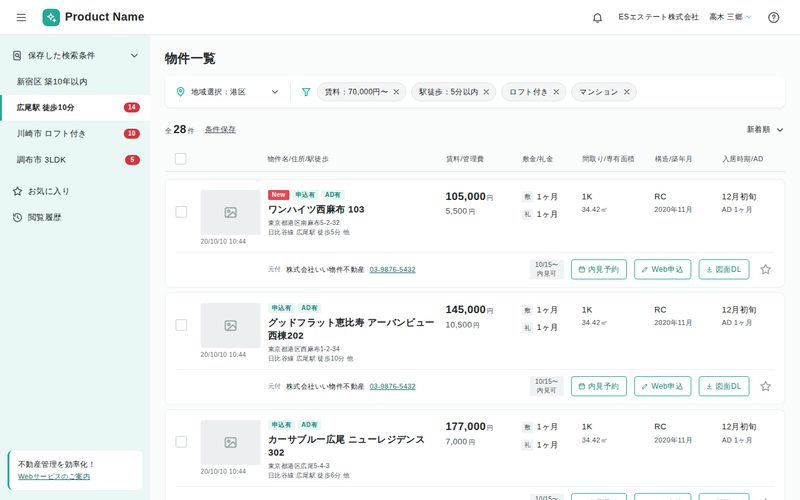
Task: Click the ESエステート株式会社 company name
Action: (x=658, y=17)
